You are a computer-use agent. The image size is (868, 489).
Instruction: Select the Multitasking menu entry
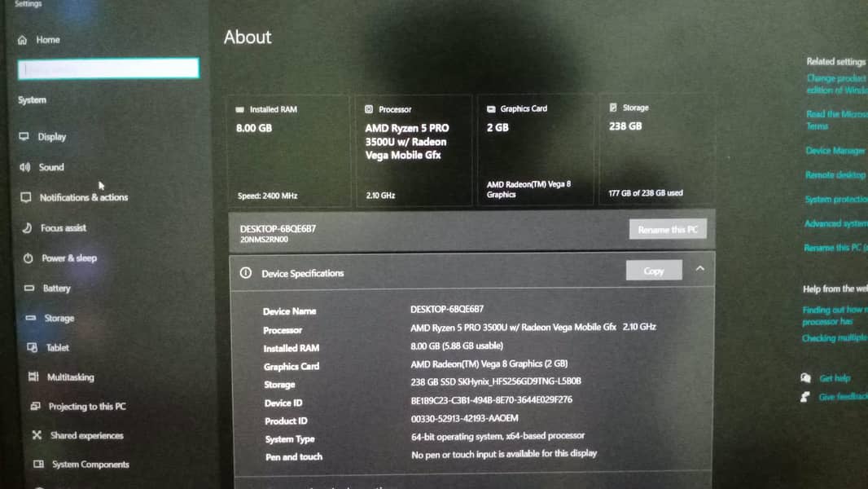70,377
